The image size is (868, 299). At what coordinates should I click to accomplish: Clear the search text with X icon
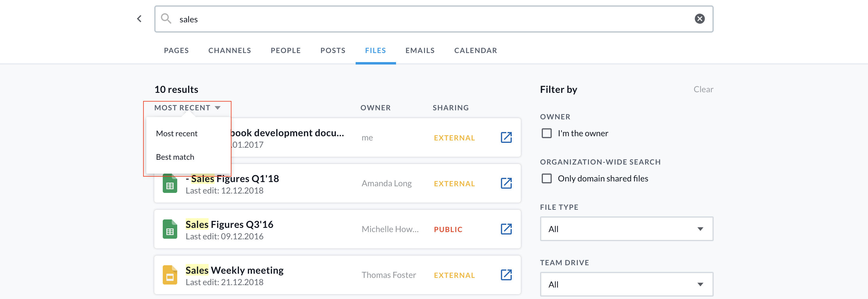pos(700,19)
